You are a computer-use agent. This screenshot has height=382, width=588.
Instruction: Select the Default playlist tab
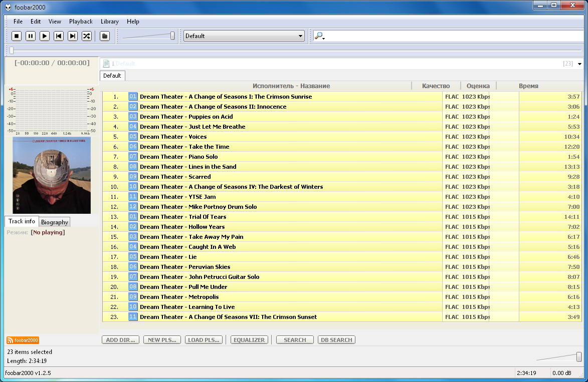(x=112, y=76)
